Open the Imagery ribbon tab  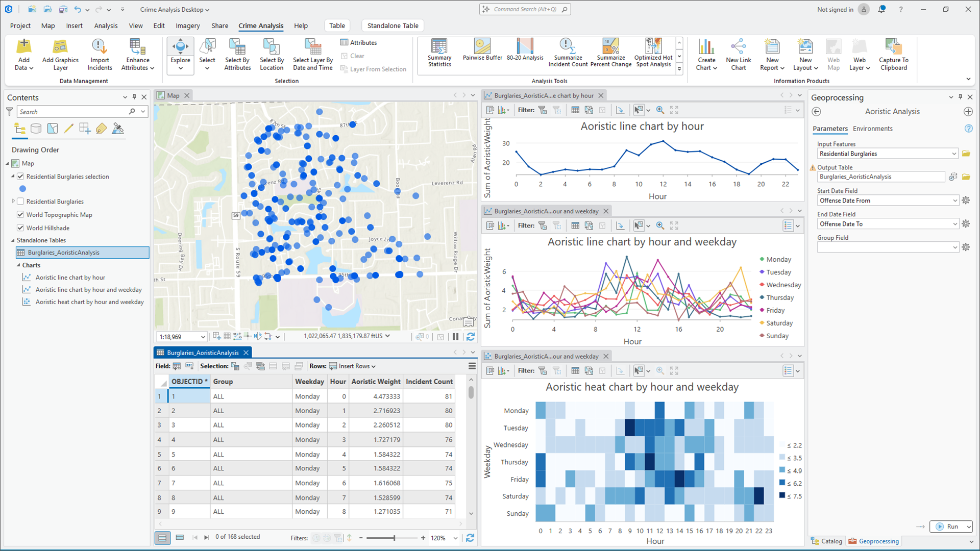tap(187, 26)
